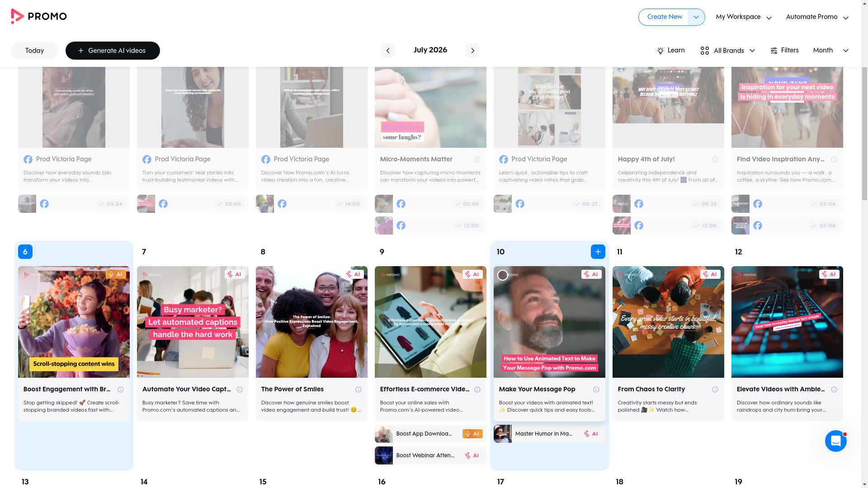868x488 pixels.
Task: Click Generate AI videos button
Action: click(x=113, y=51)
